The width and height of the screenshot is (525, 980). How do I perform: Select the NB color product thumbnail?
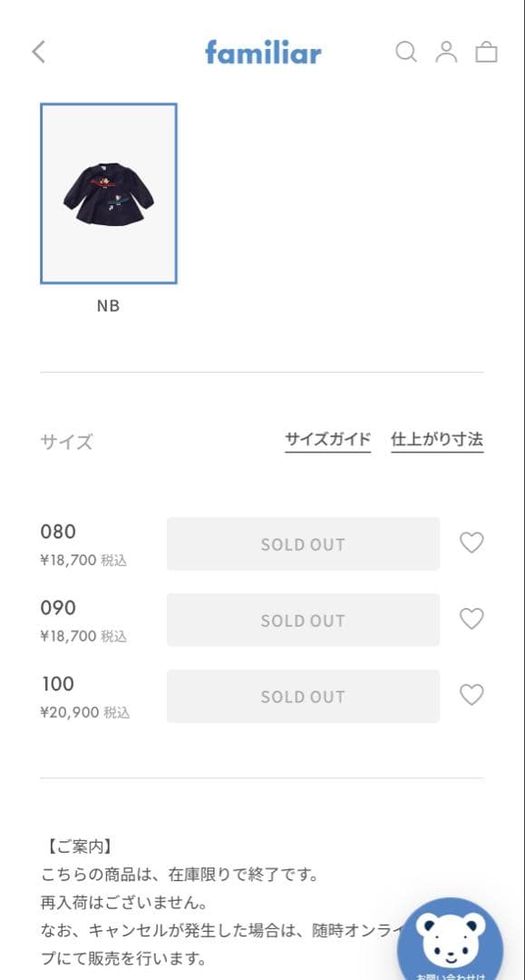pyautogui.click(x=109, y=192)
